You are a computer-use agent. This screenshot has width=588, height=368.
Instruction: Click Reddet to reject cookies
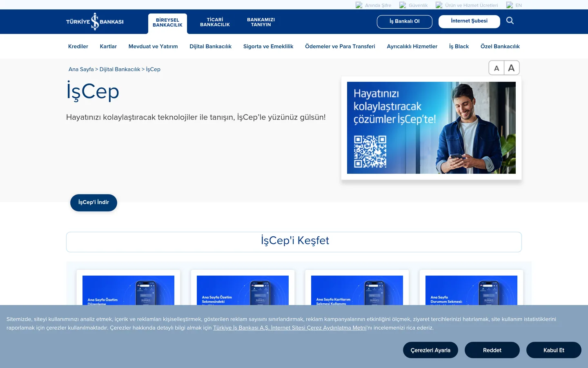[x=492, y=350]
